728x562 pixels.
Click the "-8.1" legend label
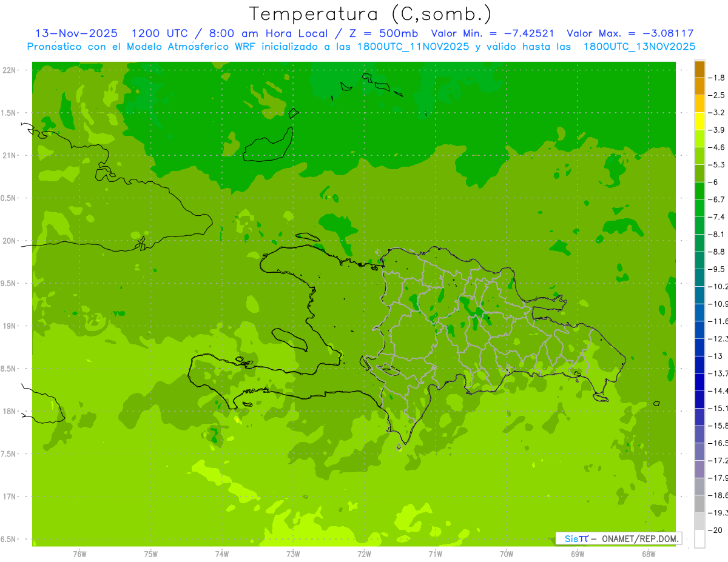(x=717, y=235)
